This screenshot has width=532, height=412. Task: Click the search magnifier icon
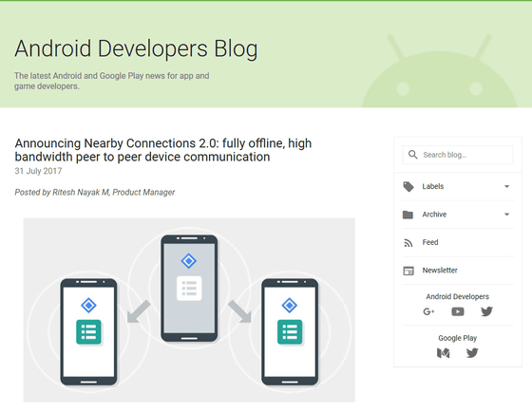(412, 155)
